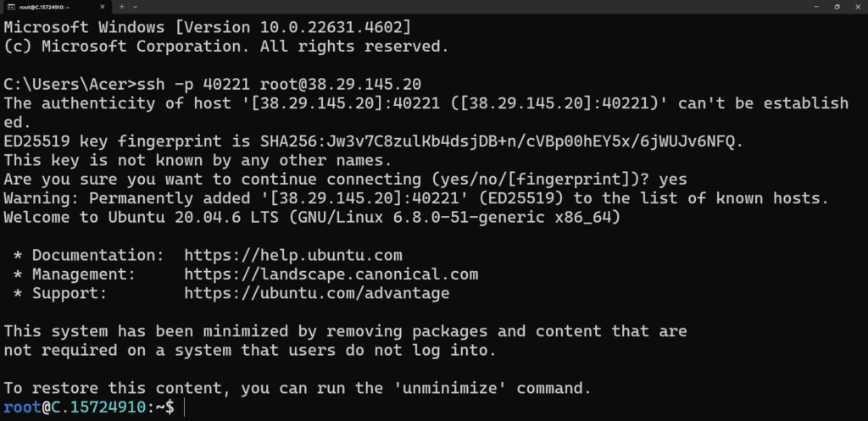Expand the new tab profile dropdown

tap(136, 6)
